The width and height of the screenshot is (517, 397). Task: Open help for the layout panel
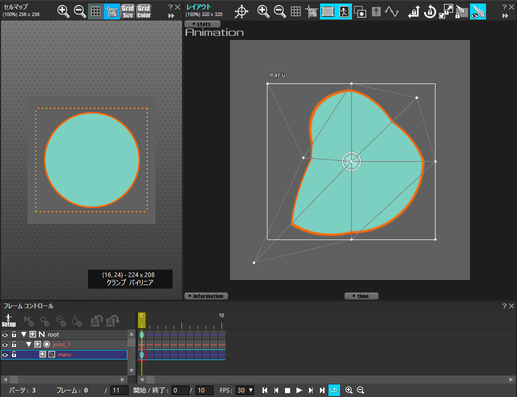click(x=504, y=7)
